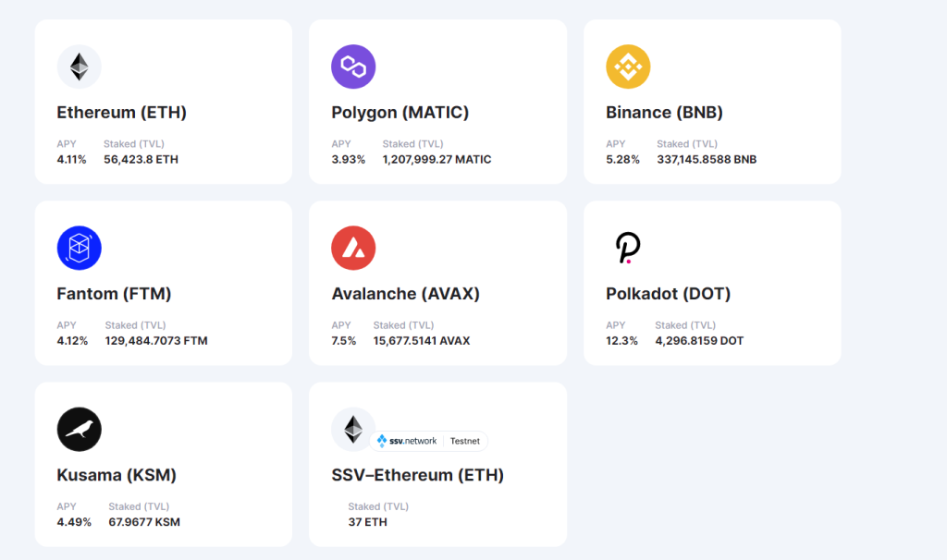Select the 4.11% APY value
Image resolution: width=947 pixels, height=560 pixels.
[71, 159]
